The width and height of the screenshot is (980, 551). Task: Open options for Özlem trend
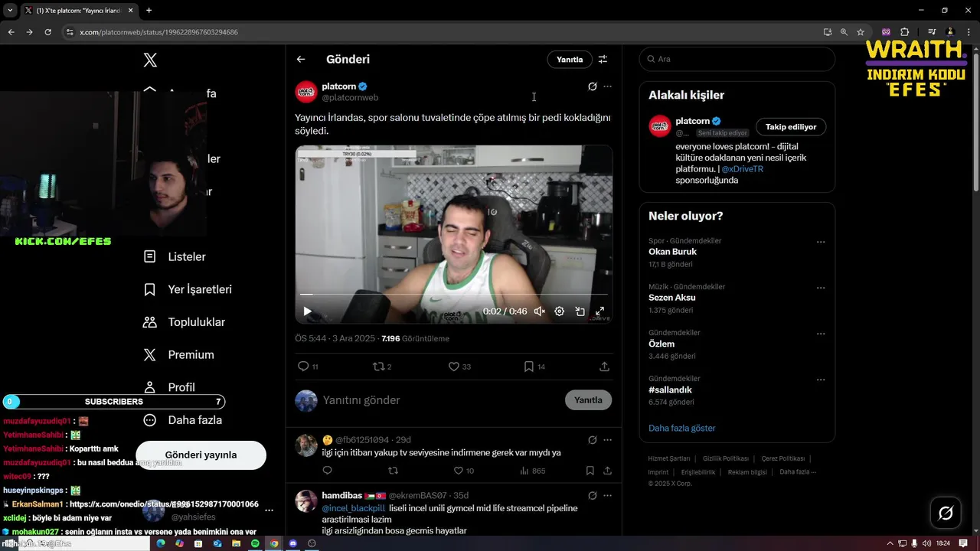(821, 334)
